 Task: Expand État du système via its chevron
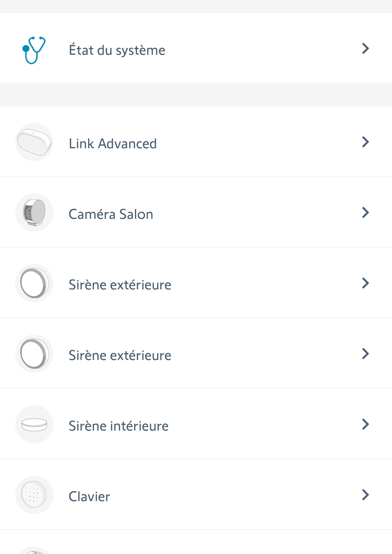(x=365, y=49)
